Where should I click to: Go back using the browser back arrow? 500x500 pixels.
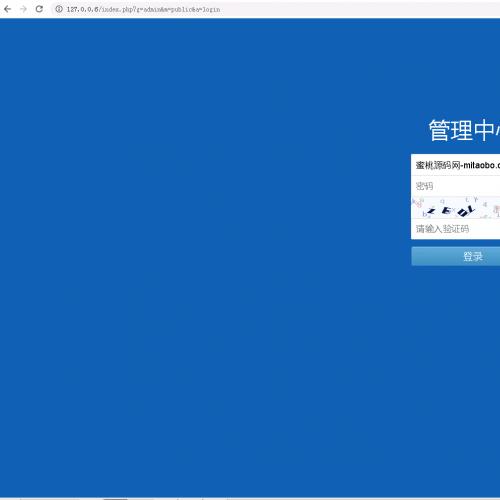point(7,9)
